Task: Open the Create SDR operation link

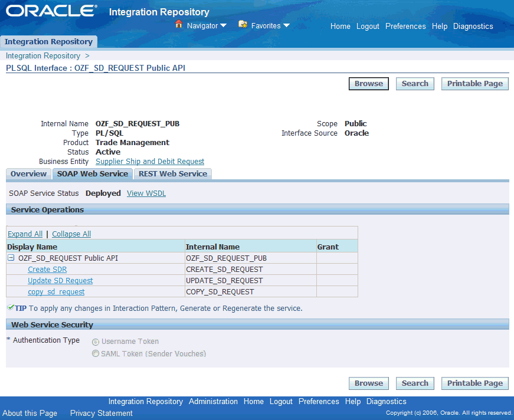Action: [47, 270]
